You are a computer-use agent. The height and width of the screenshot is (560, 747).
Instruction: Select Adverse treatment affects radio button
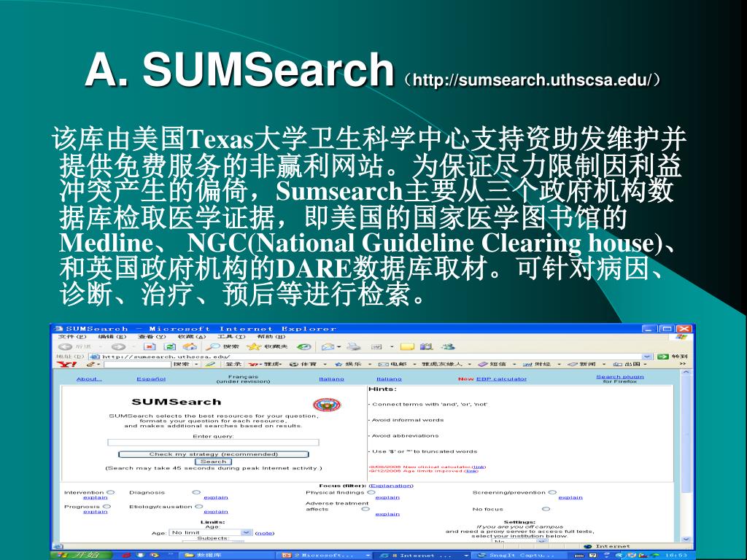click(x=365, y=509)
